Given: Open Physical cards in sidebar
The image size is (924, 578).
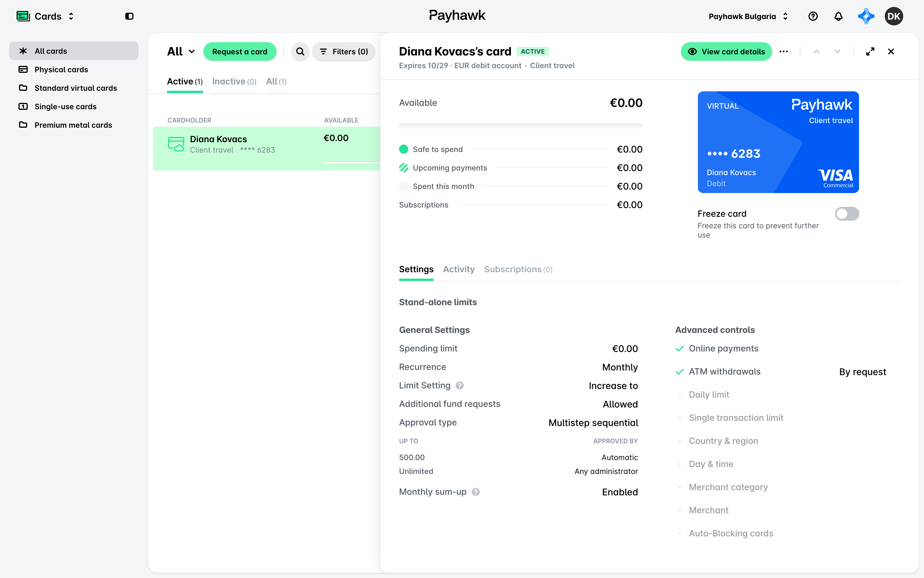Looking at the screenshot, I should (x=74, y=70).
